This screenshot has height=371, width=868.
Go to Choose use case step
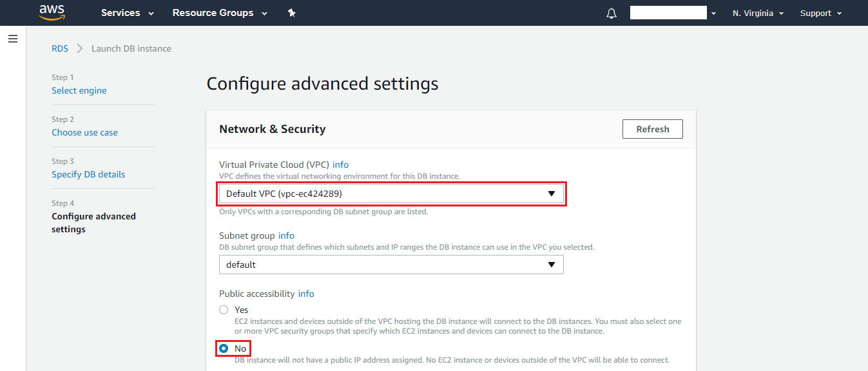point(84,132)
